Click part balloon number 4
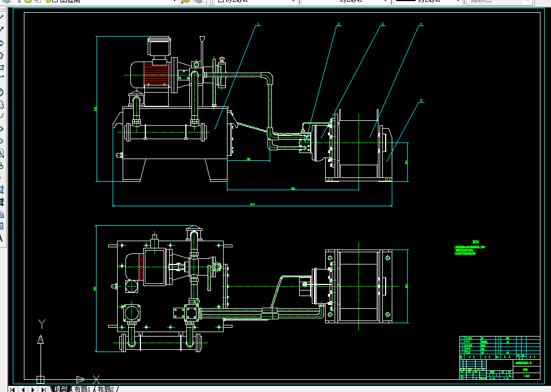Viewport: 551px width, 392px height. pyautogui.click(x=421, y=24)
